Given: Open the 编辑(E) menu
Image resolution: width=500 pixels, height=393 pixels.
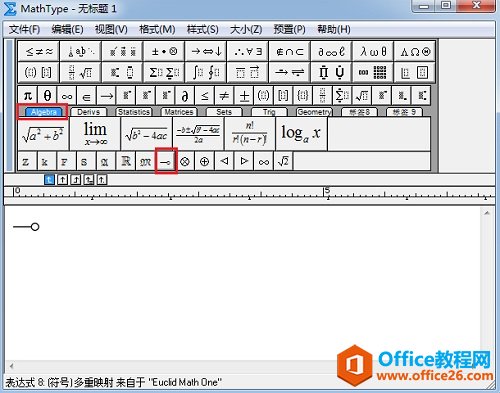Looking at the screenshot, I should (x=67, y=29).
